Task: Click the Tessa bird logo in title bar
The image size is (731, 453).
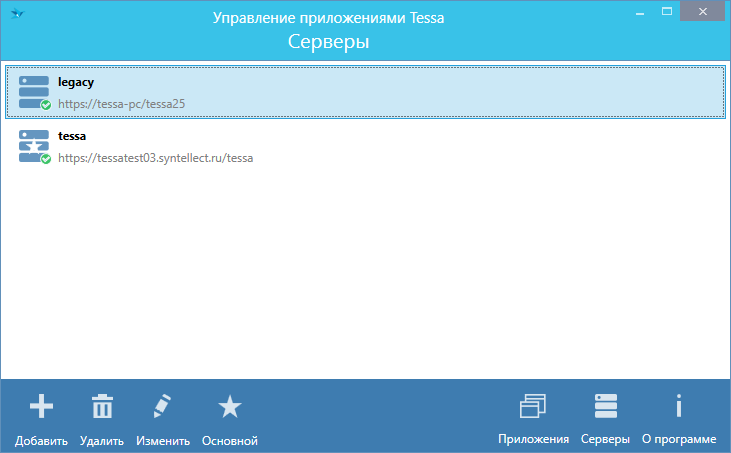Action: point(17,12)
